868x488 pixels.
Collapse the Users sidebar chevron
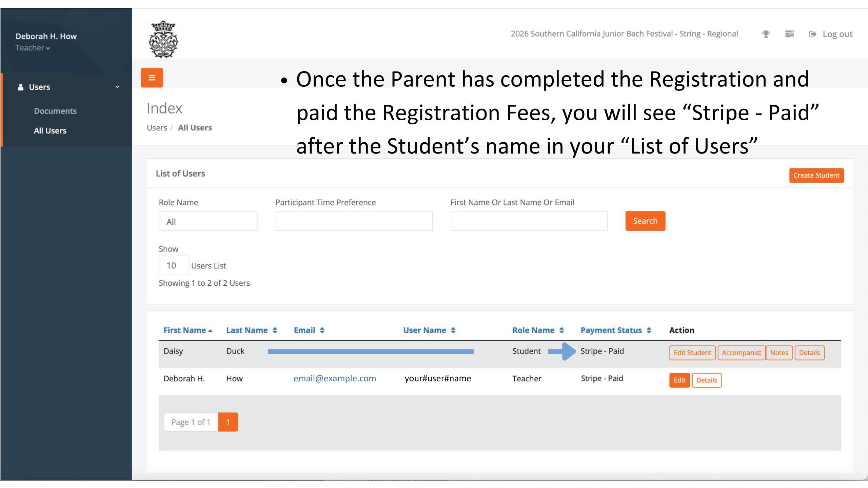(117, 87)
